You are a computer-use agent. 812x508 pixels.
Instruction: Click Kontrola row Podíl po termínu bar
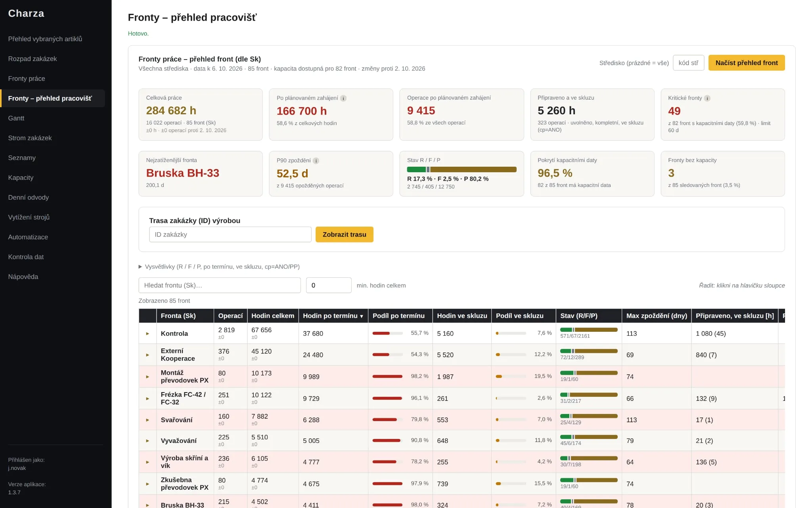click(x=387, y=333)
